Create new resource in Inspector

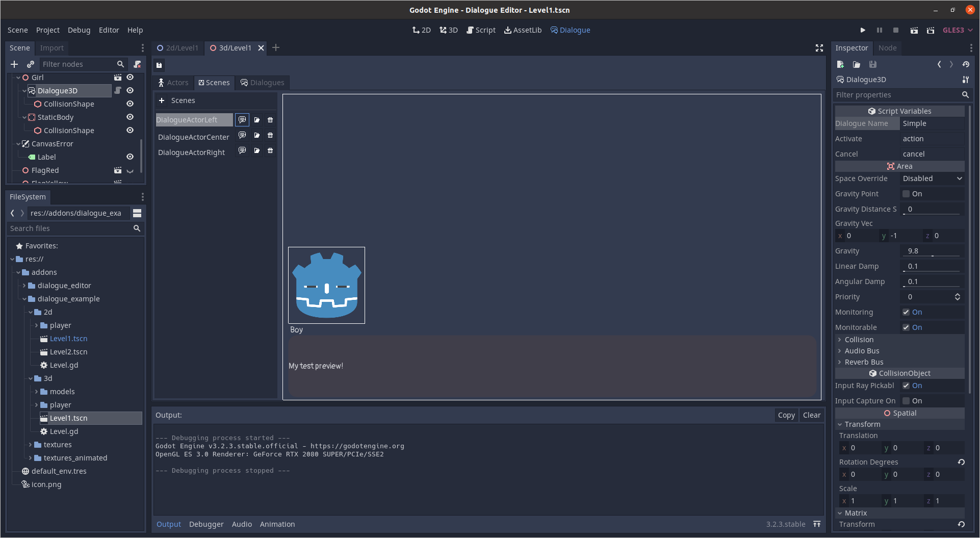pyautogui.click(x=840, y=64)
